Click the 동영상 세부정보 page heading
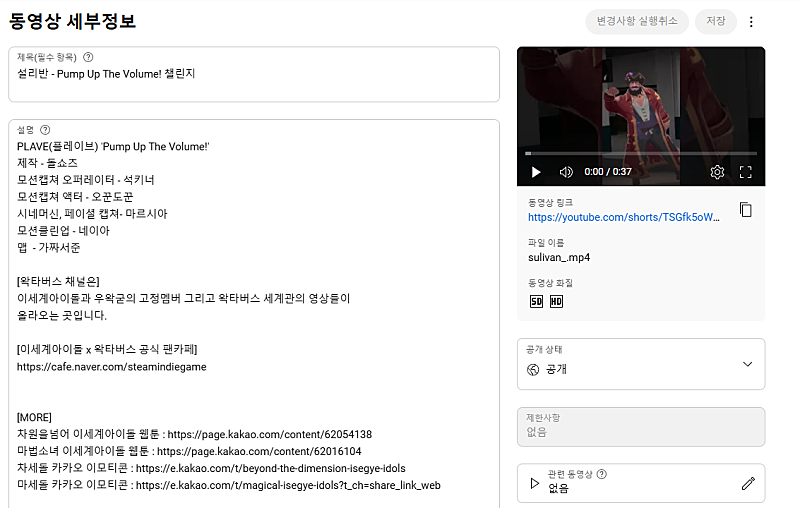 [72, 21]
